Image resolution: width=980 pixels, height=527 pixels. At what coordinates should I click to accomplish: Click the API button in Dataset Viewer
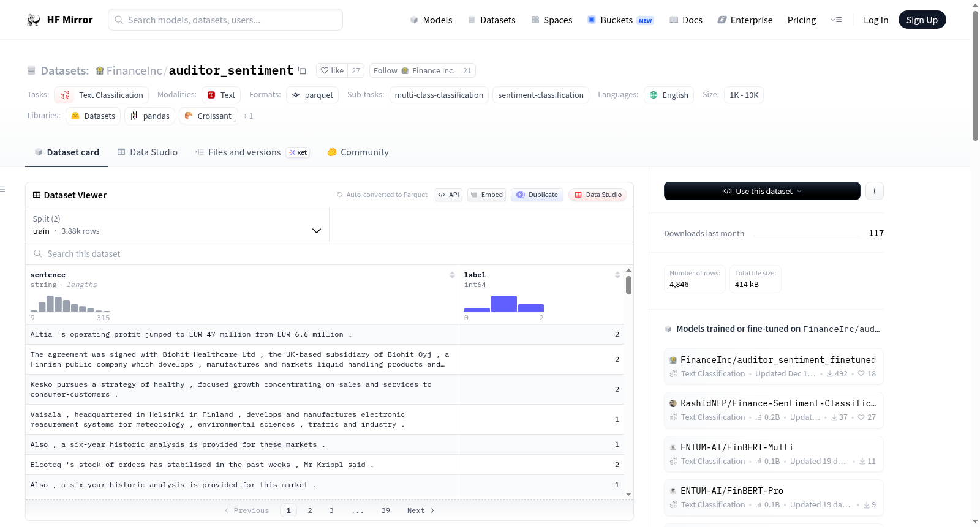pyautogui.click(x=448, y=195)
